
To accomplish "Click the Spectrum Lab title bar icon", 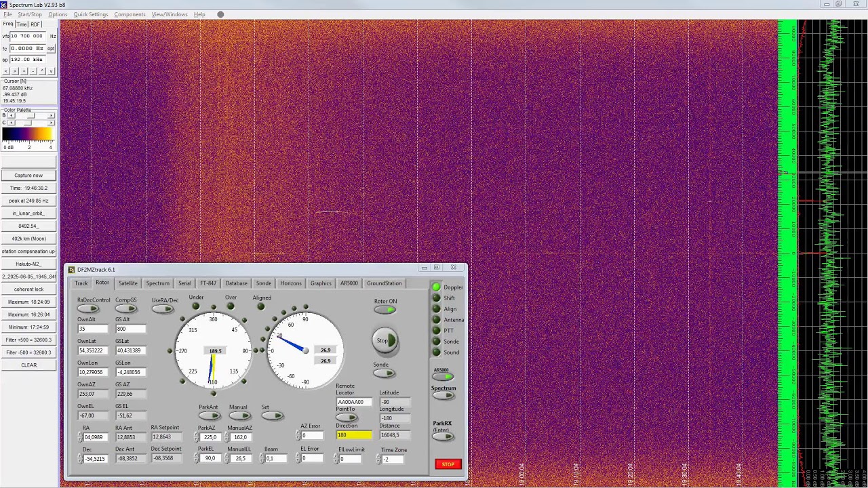I will tap(4, 5).
